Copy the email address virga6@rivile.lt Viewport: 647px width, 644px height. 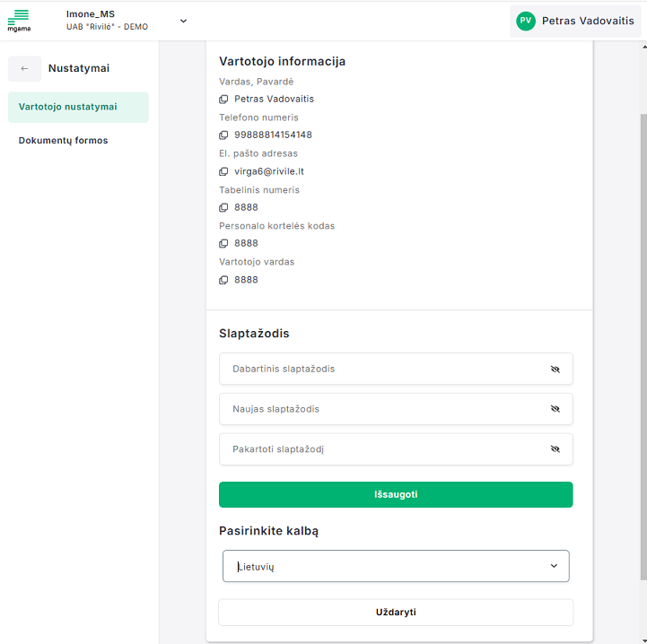click(224, 171)
